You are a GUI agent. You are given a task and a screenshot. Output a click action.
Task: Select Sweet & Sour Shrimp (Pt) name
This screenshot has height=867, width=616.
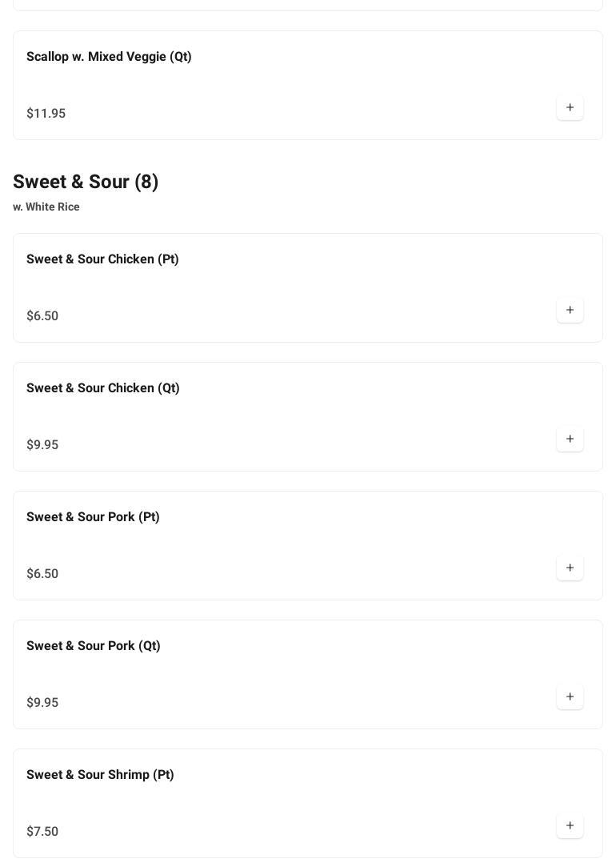pos(100,775)
